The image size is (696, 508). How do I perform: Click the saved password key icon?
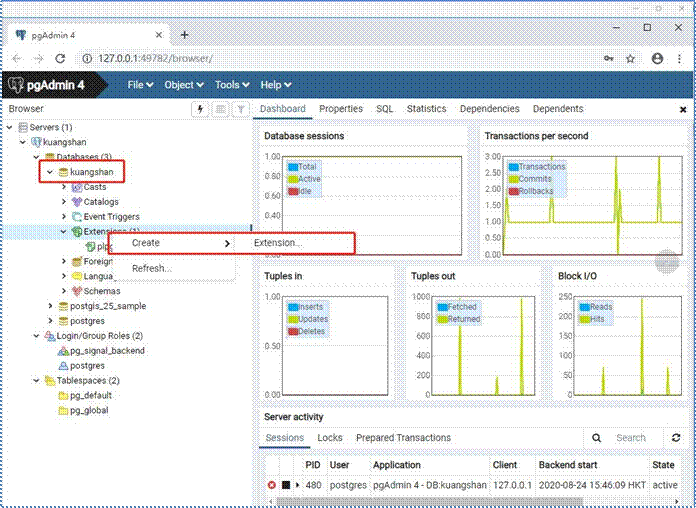[609, 59]
